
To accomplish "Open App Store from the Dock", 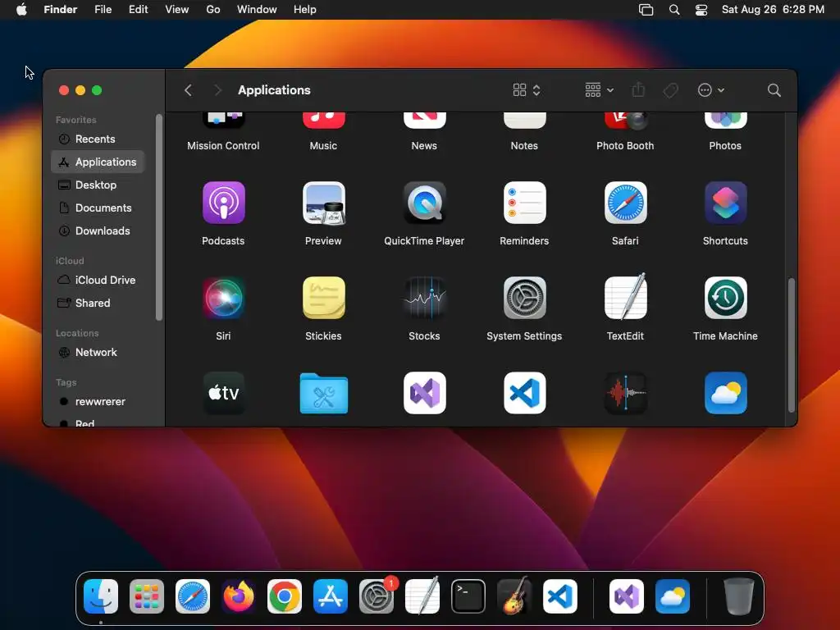I will pyautogui.click(x=331, y=596).
